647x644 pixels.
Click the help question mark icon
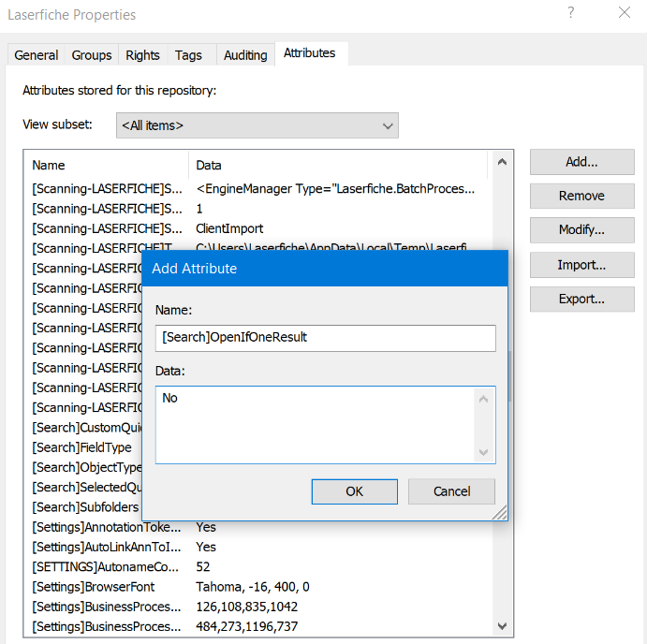tap(570, 12)
